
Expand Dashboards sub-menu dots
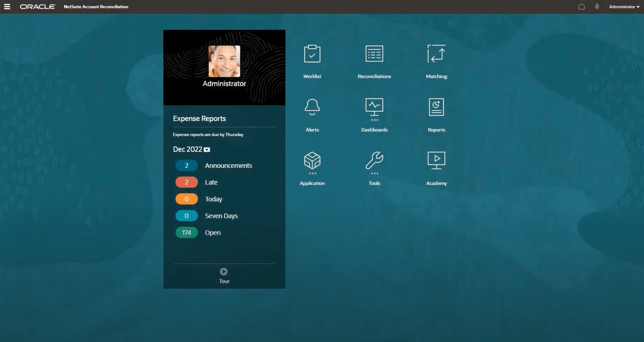coord(374,120)
